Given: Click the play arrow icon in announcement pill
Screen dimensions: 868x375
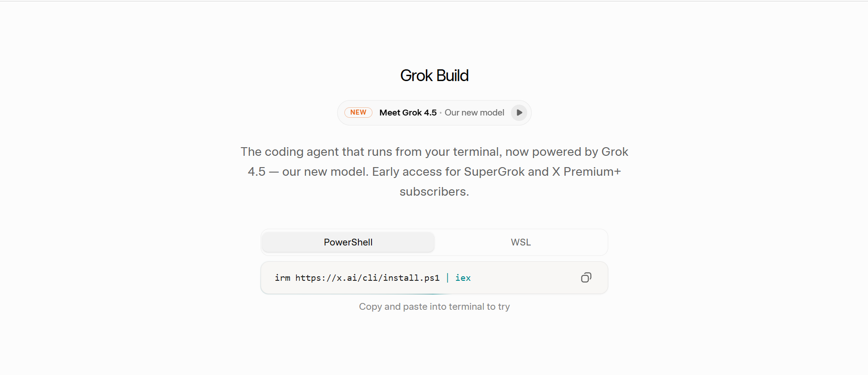Looking at the screenshot, I should click(x=519, y=112).
